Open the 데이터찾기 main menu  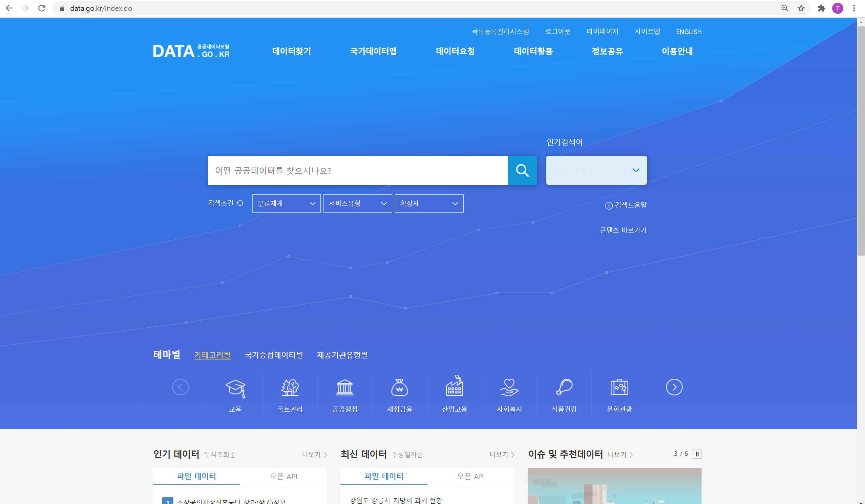291,51
